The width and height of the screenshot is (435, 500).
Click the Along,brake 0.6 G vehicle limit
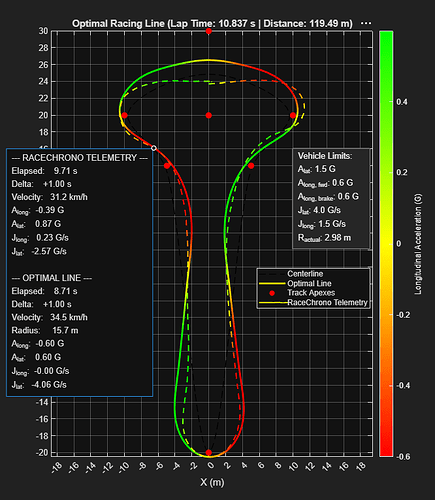328,197
